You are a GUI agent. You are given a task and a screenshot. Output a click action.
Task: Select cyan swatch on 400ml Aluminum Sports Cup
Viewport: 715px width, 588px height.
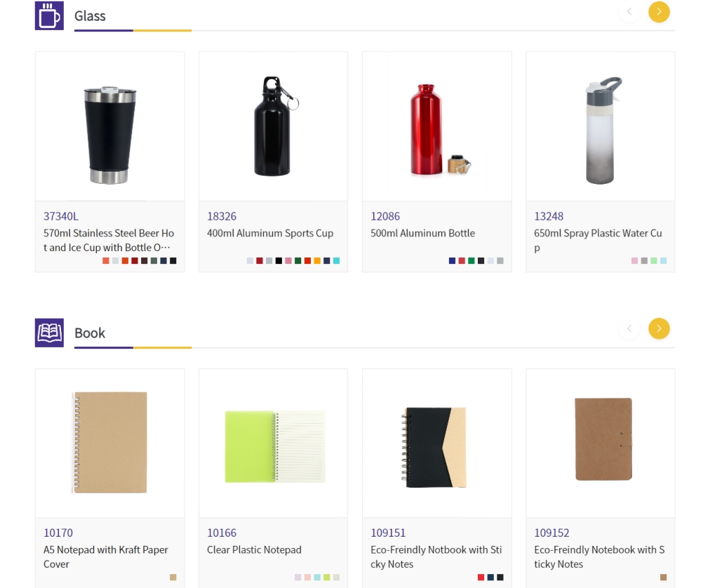tap(336, 261)
